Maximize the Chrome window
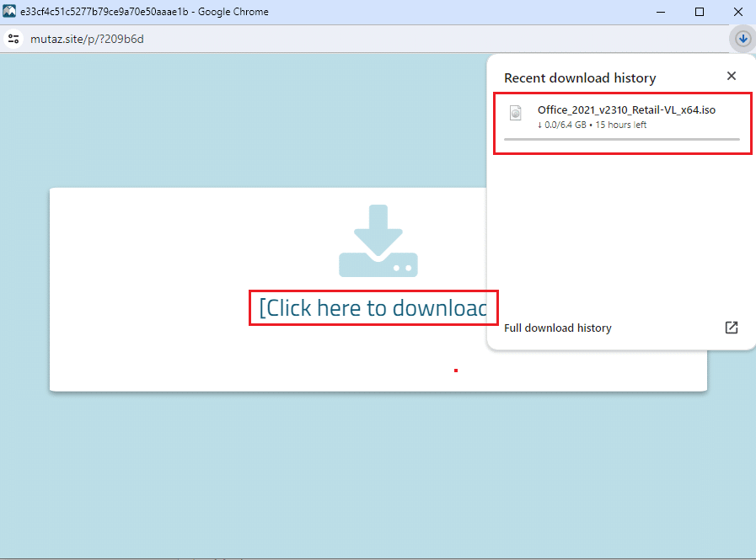The image size is (756, 560). [x=699, y=12]
